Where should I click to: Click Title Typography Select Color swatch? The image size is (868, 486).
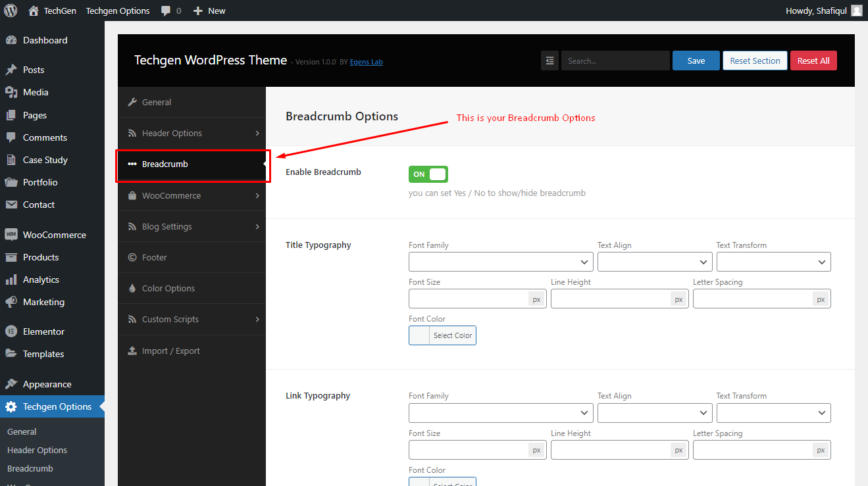442,335
